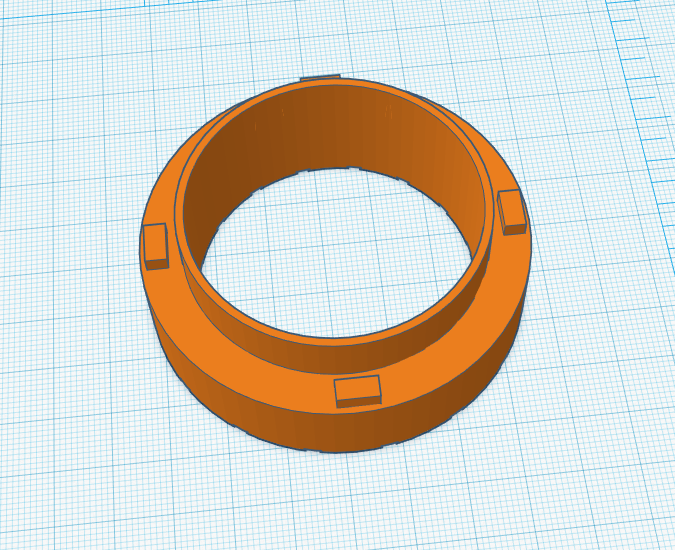Click the right rectangular tab on the ring
This screenshot has height=550, width=675.
tap(511, 212)
